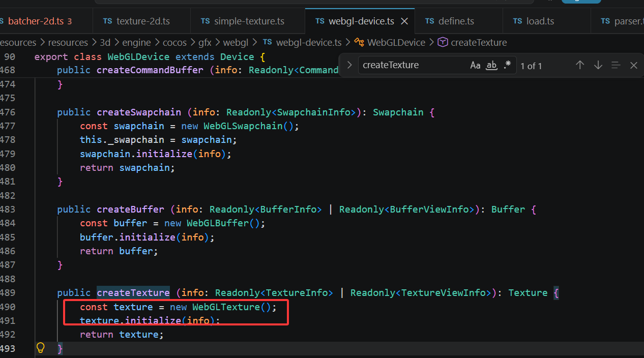Click webgl-device.ts breadcrumb file

(x=309, y=43)
